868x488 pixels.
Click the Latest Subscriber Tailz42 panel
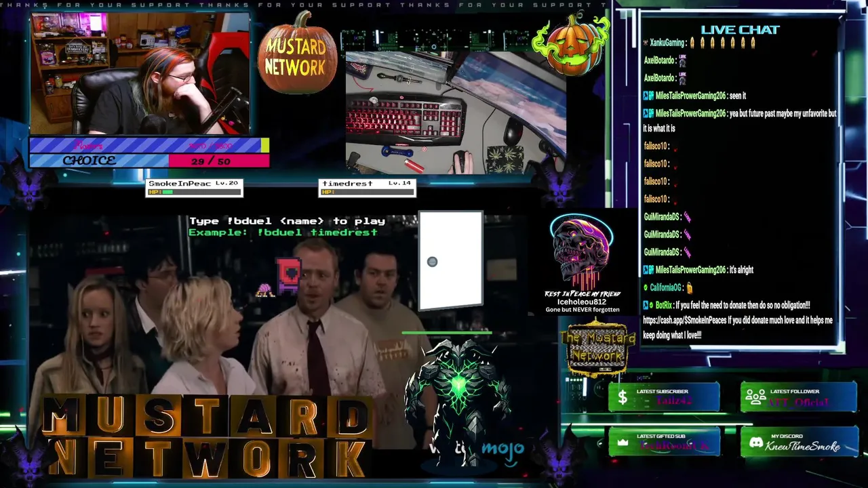coord(664,397)
